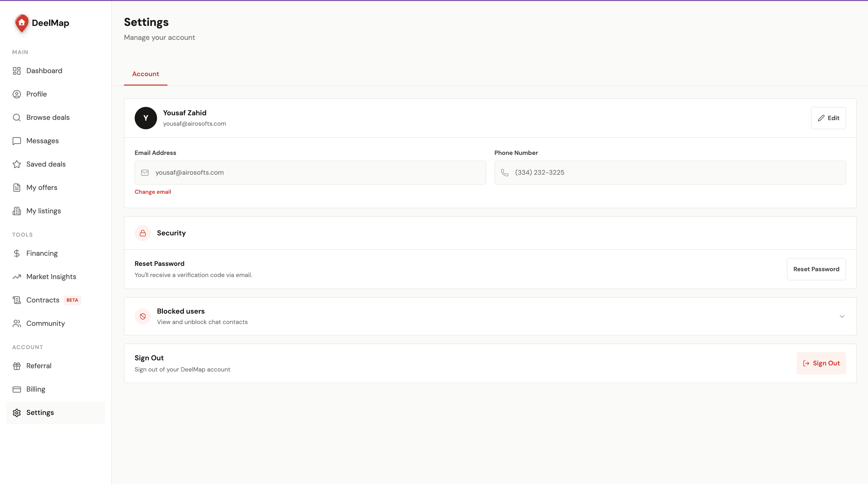This screenshot has width=868, height=484.
Task: Click the Contracts scroll icon
Action: (17, 300)
